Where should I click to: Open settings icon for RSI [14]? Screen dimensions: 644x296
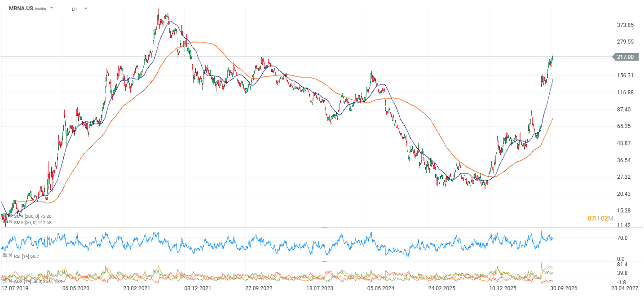tap(4, 255)
